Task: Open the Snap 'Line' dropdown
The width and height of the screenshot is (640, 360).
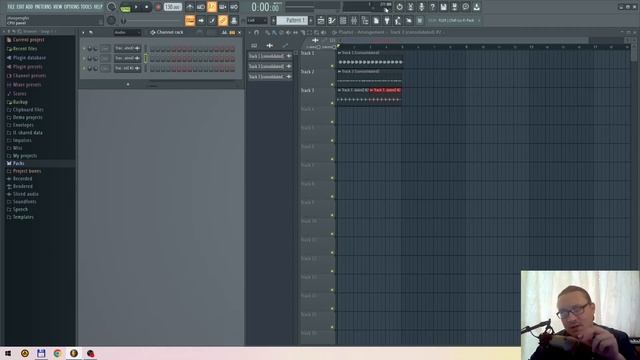Action: (x=257, y=20)
